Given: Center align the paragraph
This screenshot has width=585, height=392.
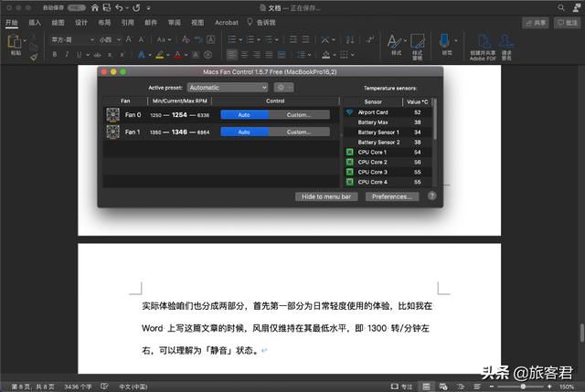Looking at the screenshot, I should [x=244, y=55].
